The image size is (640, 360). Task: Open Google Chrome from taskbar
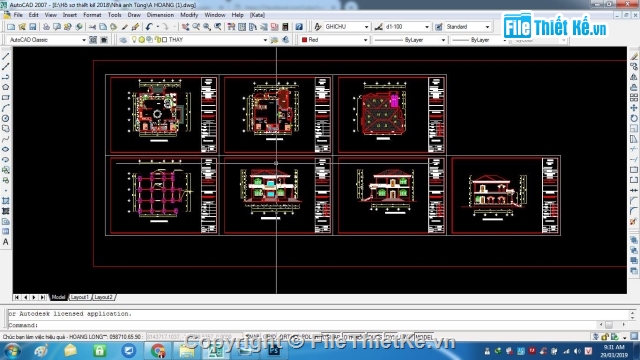click(158, 351)
